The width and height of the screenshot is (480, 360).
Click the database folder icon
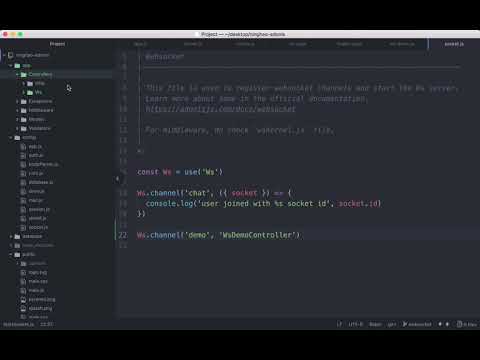tap(17, 236)
